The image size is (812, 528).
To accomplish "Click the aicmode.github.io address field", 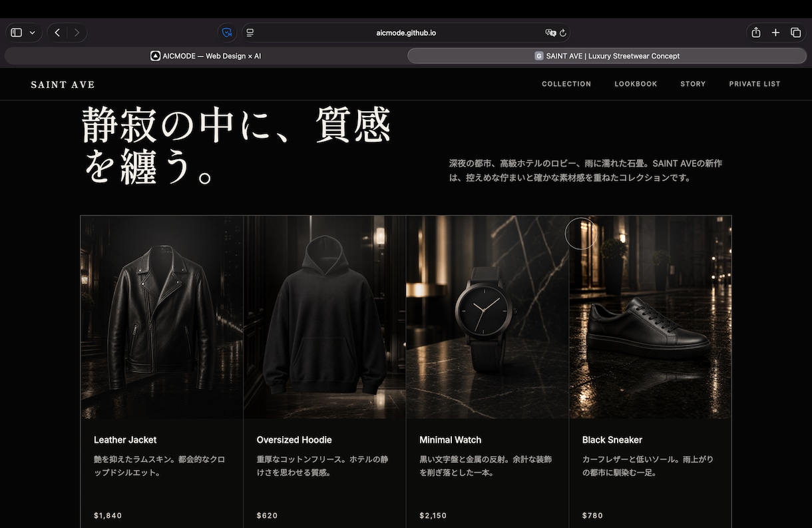I will coord(406,33).
